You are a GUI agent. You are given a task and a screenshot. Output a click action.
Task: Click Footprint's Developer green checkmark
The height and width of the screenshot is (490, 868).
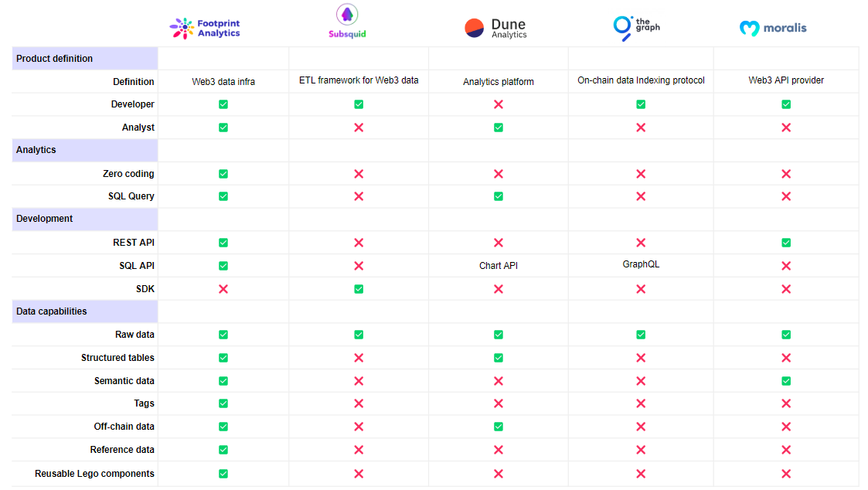click(223, 104)
